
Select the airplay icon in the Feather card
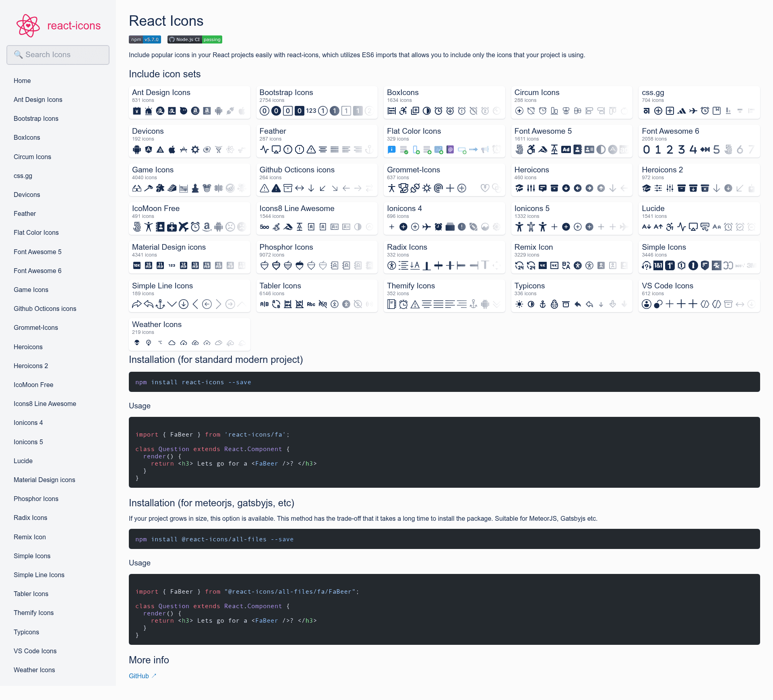coord(276,149)
